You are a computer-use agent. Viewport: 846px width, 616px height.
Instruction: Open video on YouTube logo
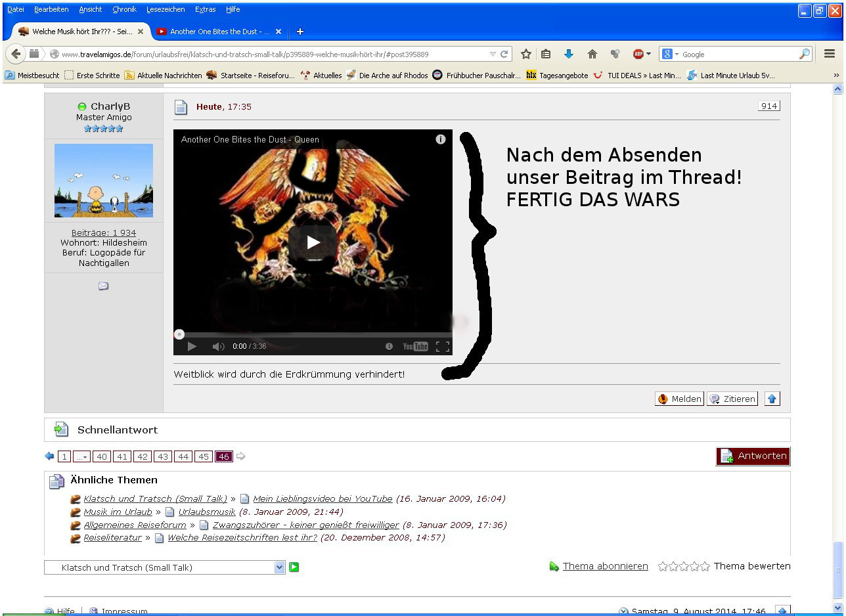[415, 346]
